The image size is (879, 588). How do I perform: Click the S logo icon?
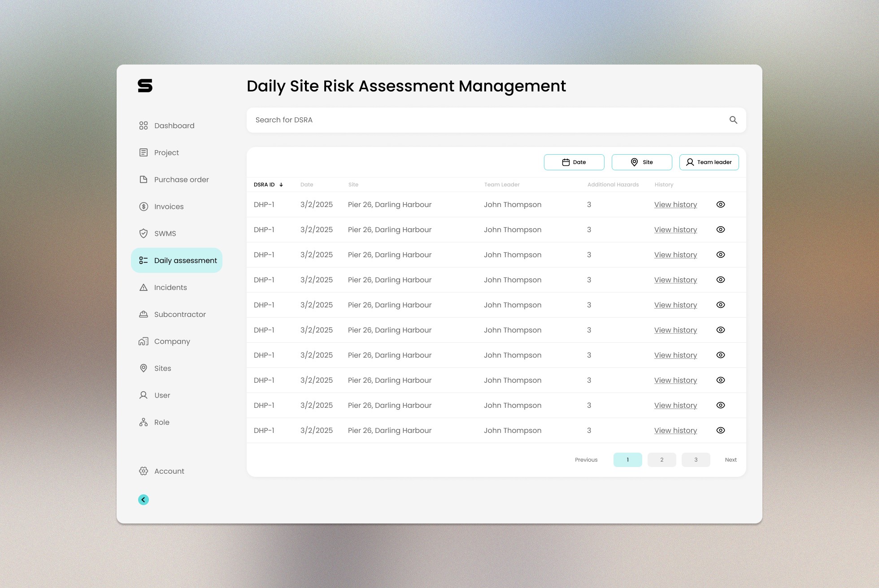[x=145, y=86]
